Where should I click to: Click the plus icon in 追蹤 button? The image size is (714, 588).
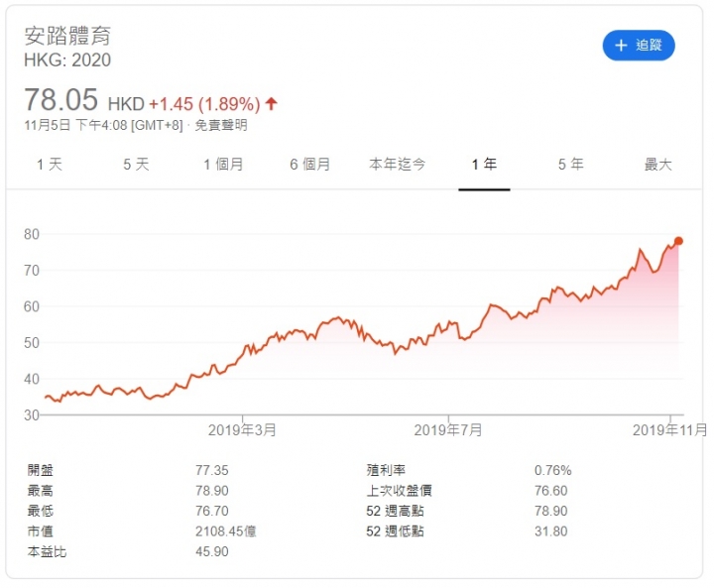click(621, 45)
